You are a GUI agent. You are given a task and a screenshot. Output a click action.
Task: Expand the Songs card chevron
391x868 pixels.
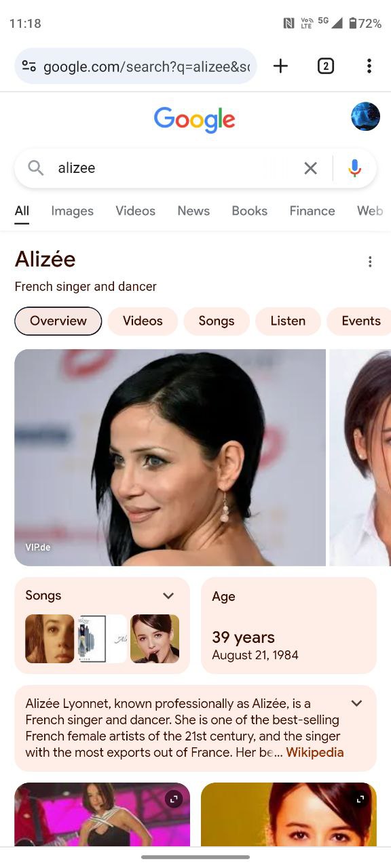[168, 595]
